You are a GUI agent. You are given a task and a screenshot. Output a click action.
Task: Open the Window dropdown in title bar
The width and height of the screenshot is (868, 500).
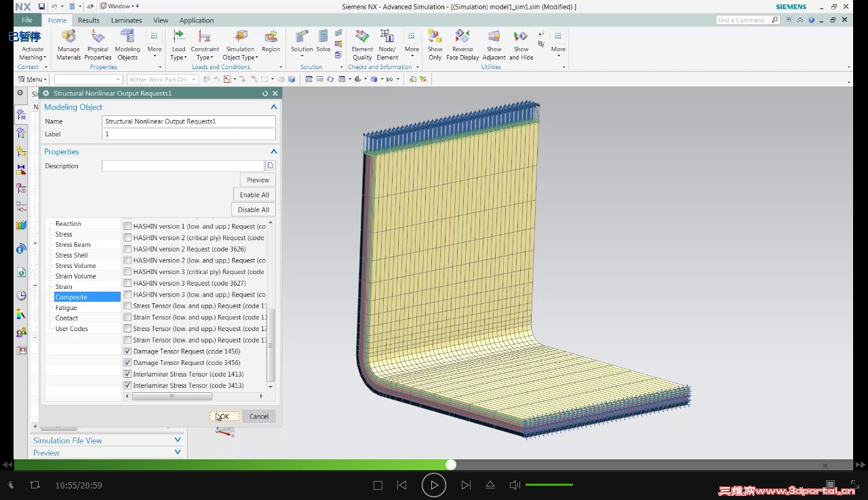point(119,6)
